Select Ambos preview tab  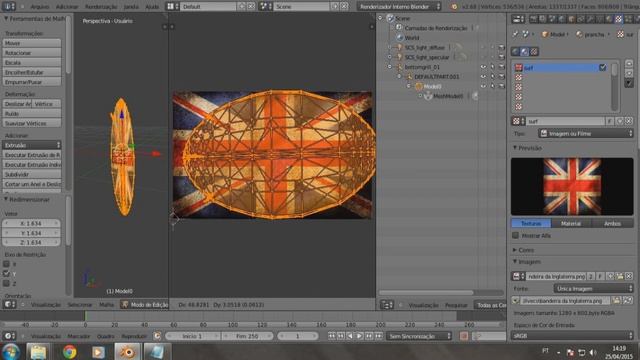pyautogui.click(x=613, y=223)
